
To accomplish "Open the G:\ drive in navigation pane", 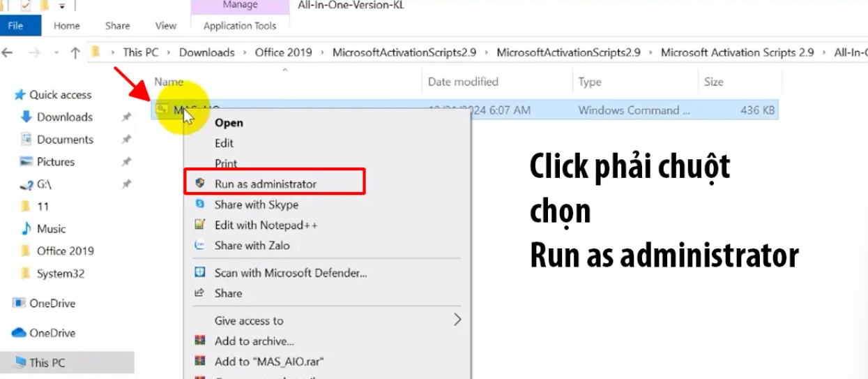I will [x=44, y=185].
